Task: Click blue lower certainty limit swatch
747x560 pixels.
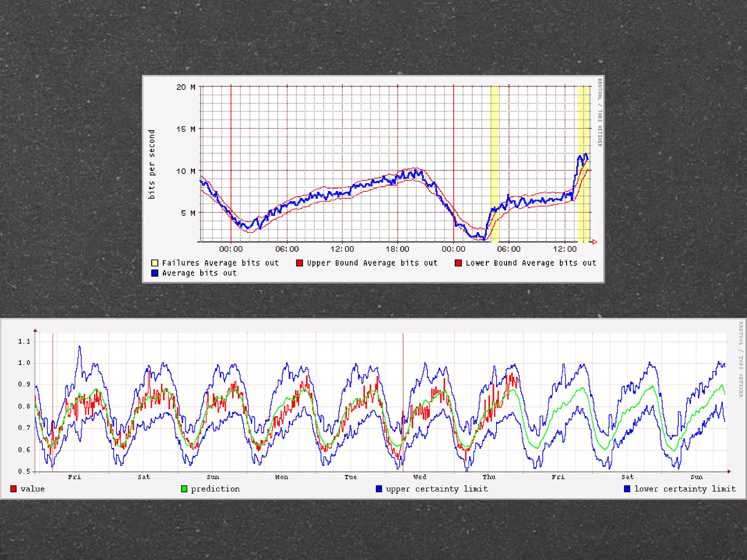Action: tap(627, 489)
